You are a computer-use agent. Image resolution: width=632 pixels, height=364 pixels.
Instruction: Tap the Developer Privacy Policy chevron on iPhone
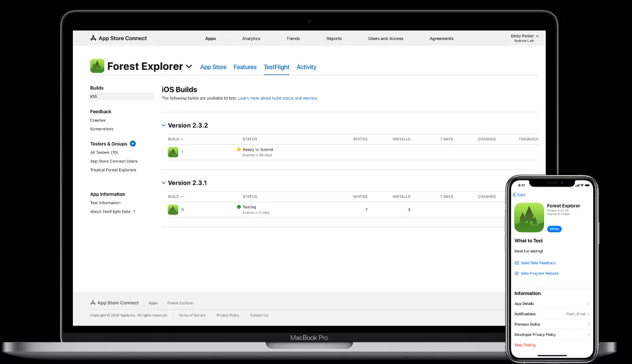point(588,335)
